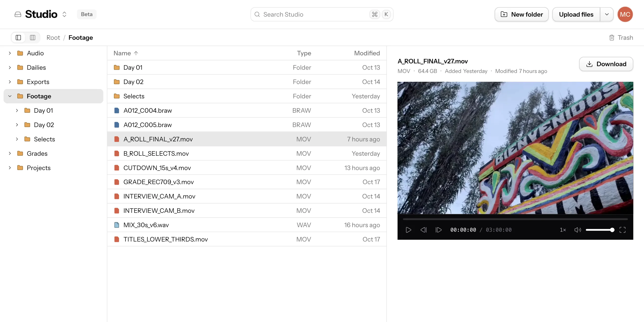Enter fullscreen video preview
Screen dimensions: 644x322
(622, 230)
